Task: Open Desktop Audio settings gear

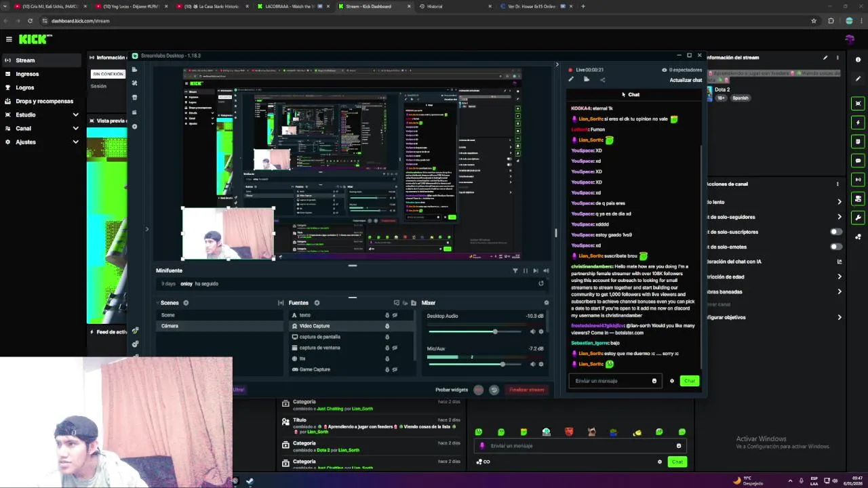Action: (x=540, y=331)
